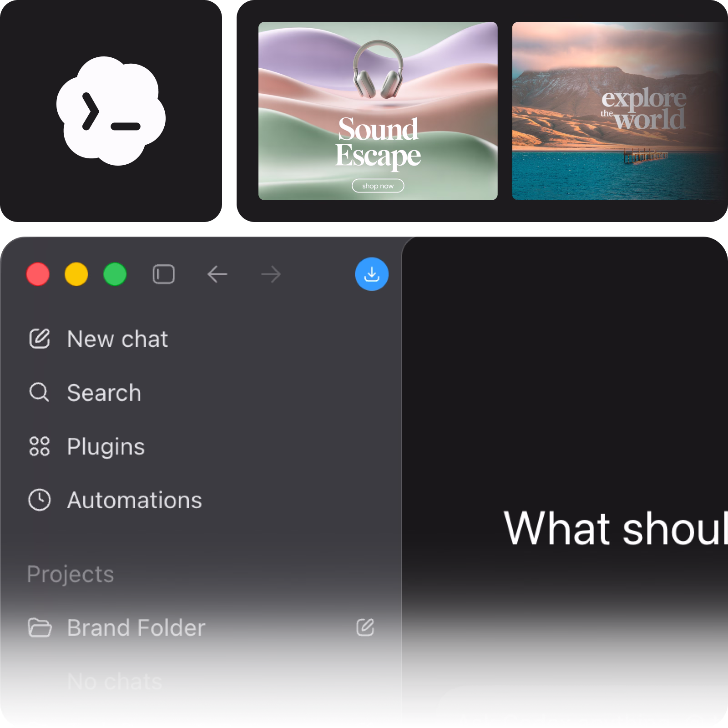
Task: Open the 'explore the world' landscape thumbnail
Action: pyautogui.click(x=620, y=111)
